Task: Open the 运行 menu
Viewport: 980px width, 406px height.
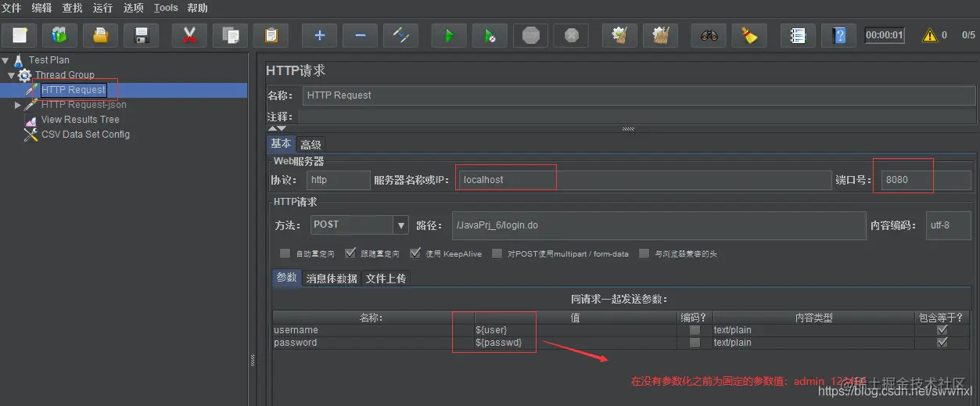Action: click(103, 8)
